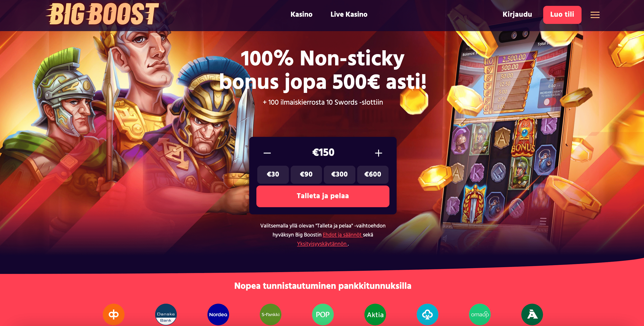Select the €30 deposit preset
Image resolution: width=644 pixels, height=326 pixels.
tap(273, 174)
